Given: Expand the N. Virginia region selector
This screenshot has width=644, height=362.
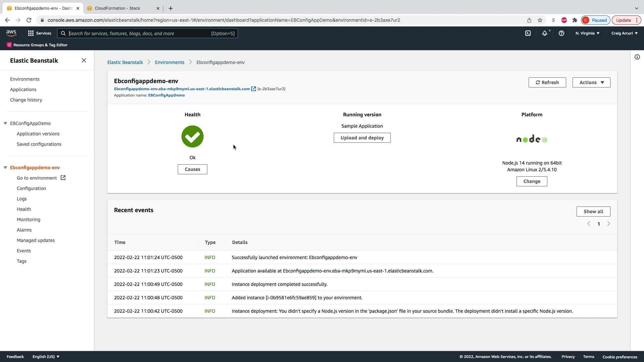Looking at the screenshot, I should click(x=587, y=33).
